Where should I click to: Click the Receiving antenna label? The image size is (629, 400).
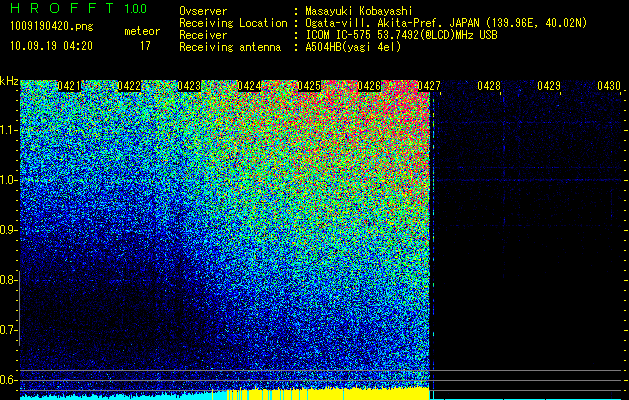click(230, 47)
